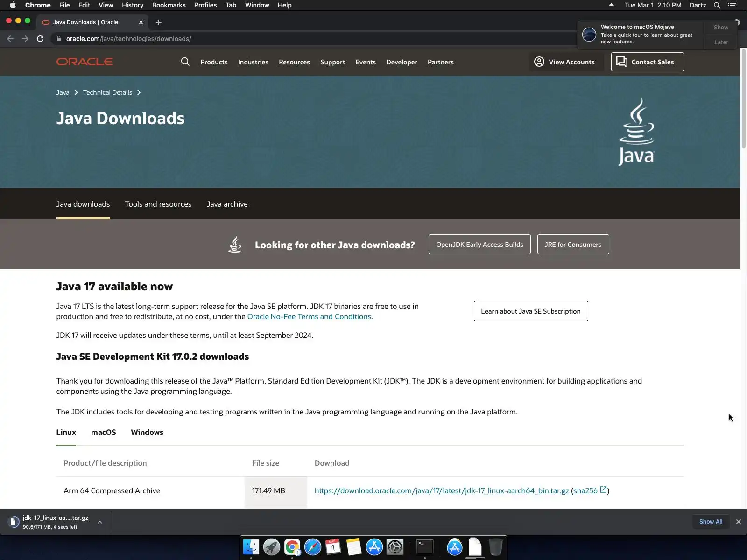Screen dimensions: 747x560
Task: Click Show All downloads
Action: (711, 522)
